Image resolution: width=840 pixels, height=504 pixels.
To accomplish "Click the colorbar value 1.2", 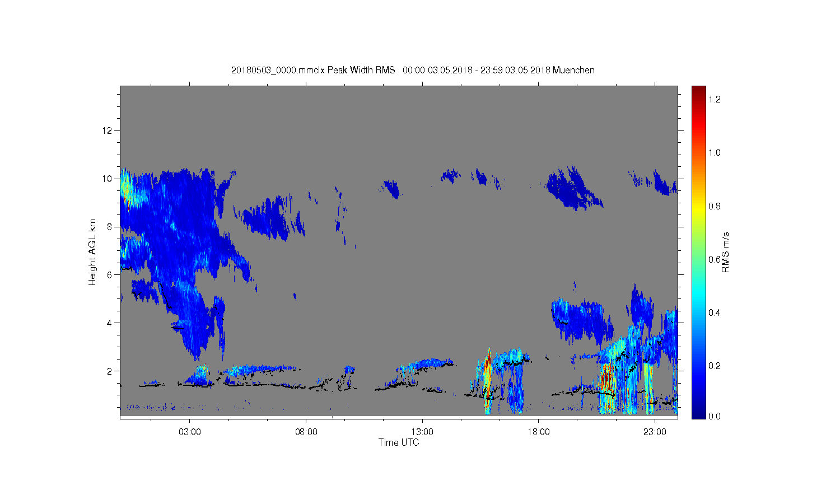I will [x=715, y=99].
